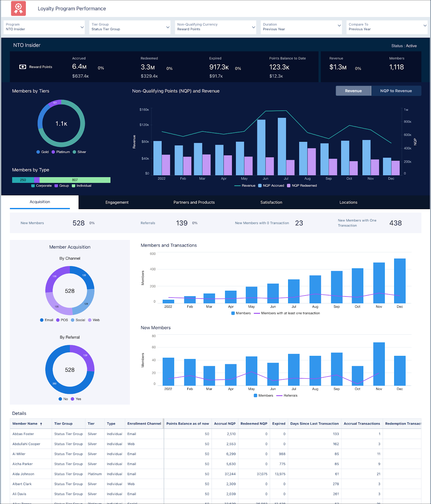Open member Aicha Parker
The height and width of the screenshot is (504, 431).
point(23,464)
